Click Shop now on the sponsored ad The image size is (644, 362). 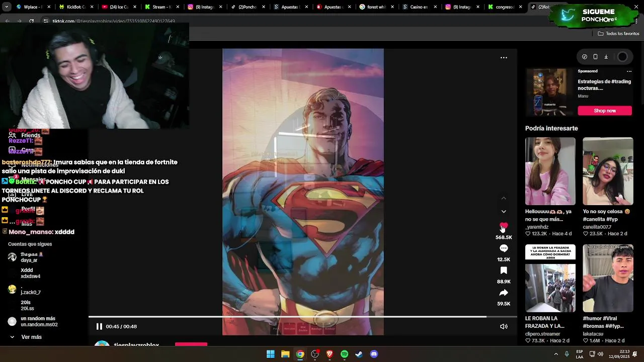[605, 111]
